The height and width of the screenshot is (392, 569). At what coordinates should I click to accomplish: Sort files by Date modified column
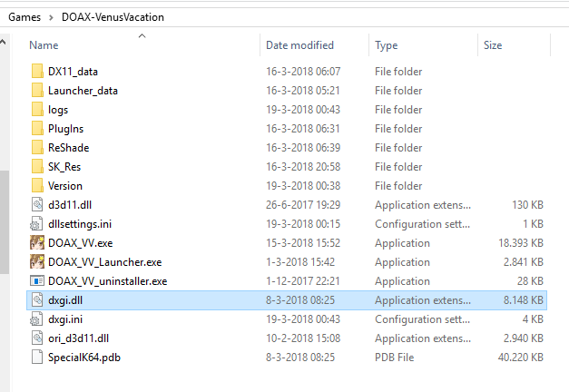tap(299, 45)
